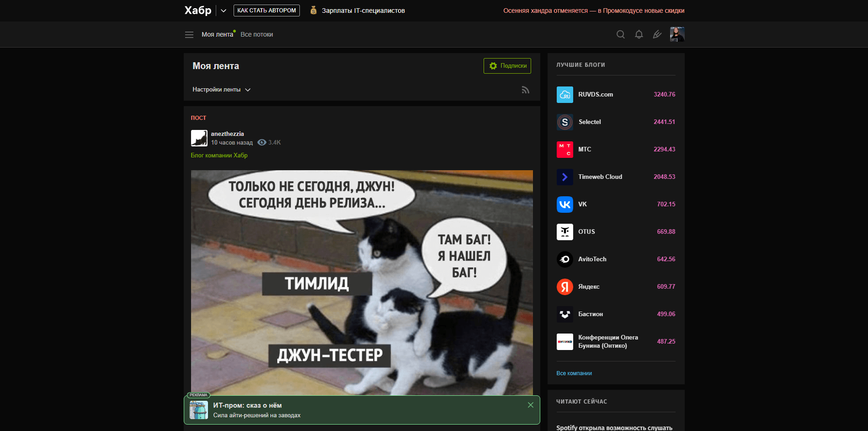
Task: Open the МТС blog logo
Action: pyautogui.click(x=565, y=150)
